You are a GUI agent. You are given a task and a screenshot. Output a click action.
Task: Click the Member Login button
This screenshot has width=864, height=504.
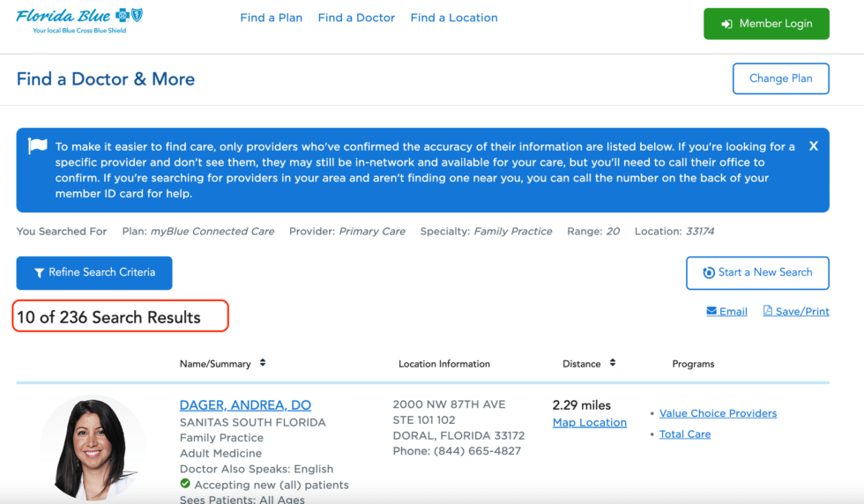pos(766,24)
